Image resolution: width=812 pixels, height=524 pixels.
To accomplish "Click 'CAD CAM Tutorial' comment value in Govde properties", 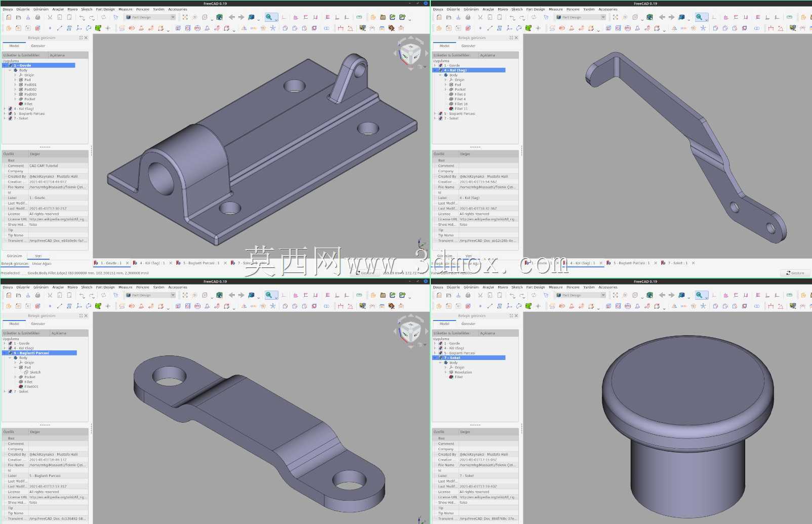I will pos(44,166).
